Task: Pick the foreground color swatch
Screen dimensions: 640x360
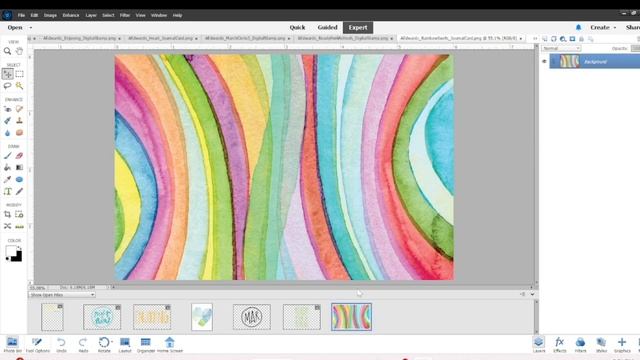Action: pos(10,251)
